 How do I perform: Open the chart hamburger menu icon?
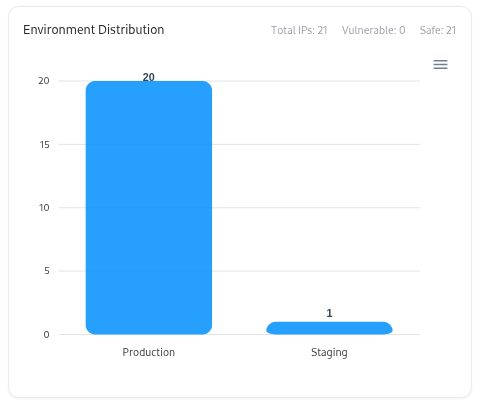[x=440, y=64]
